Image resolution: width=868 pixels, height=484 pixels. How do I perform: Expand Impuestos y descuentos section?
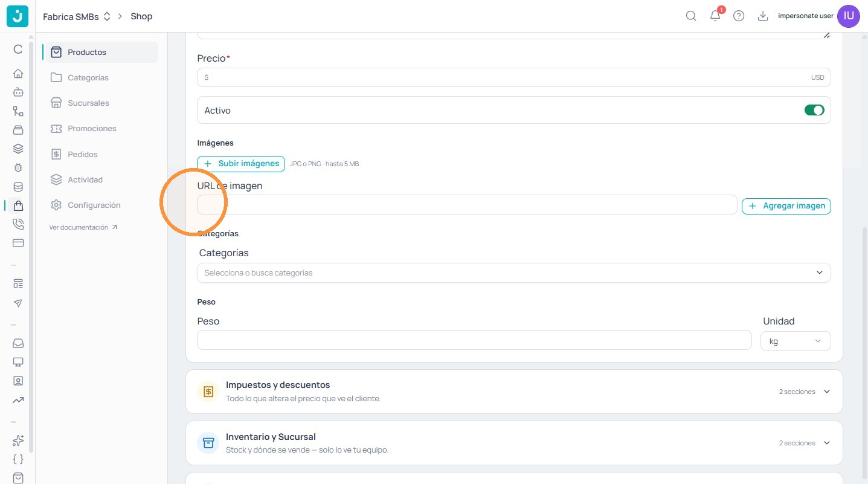coord(514,392)
